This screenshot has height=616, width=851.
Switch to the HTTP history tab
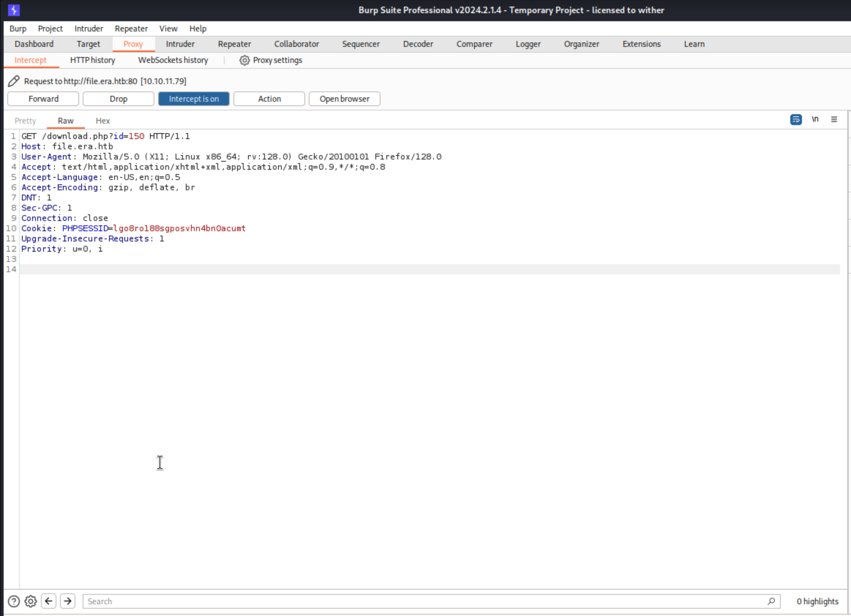click(x=92, y=60)
